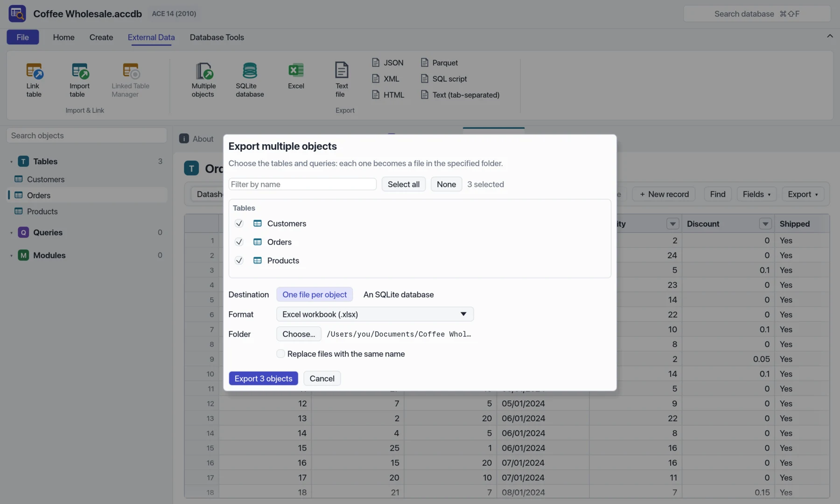
Task: Uncheck the Customers table checkbox
Action: click(x=239, y=224)
